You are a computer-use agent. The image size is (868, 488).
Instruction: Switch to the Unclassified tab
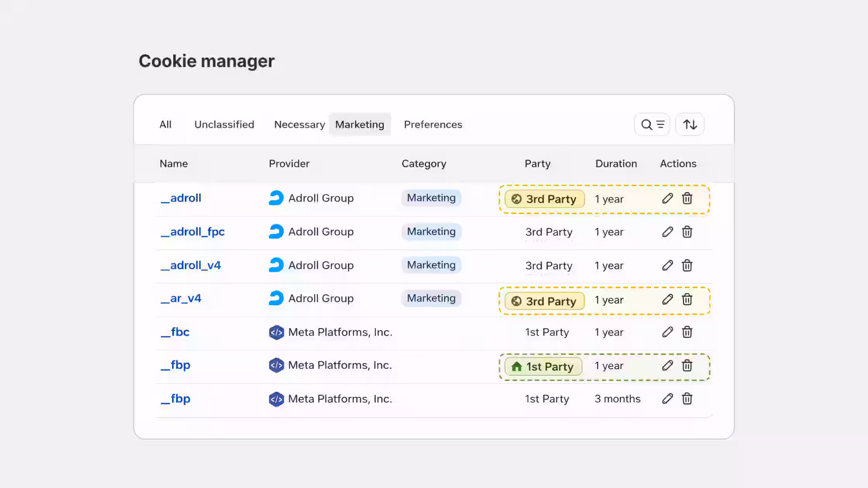[x=224, y=124]
